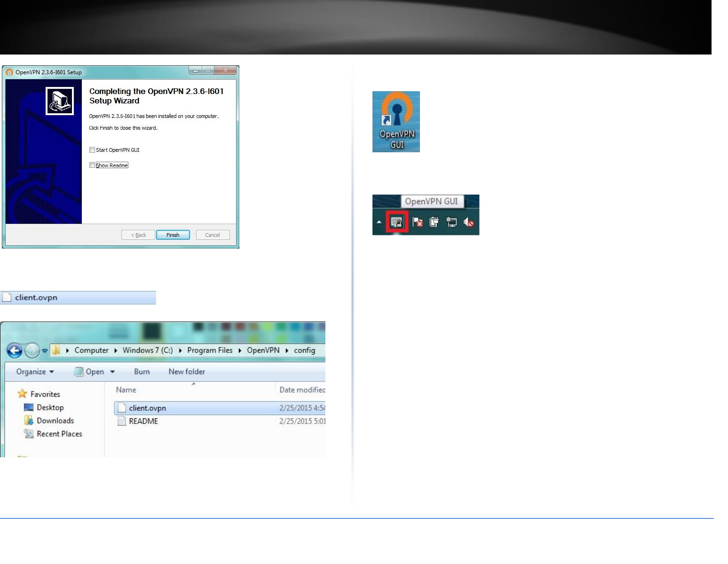
Task: Click the power plug tray icon
Action: click(x=434, y=222)
